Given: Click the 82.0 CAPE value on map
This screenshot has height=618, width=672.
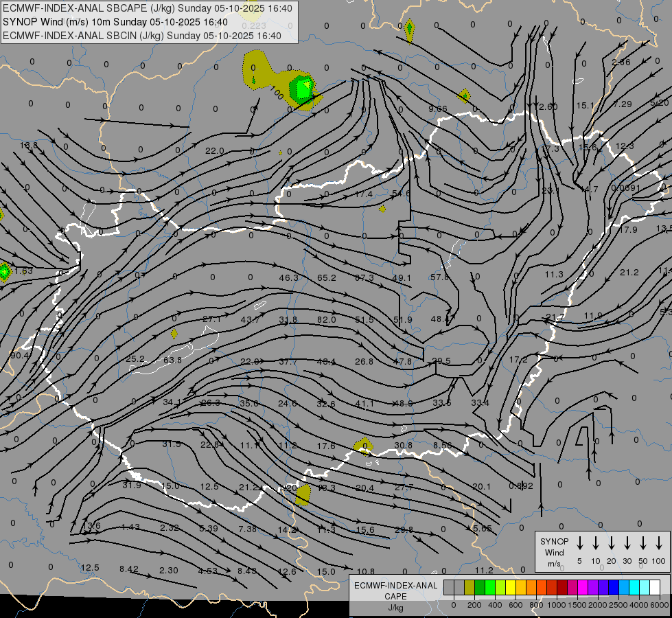Looking at the screenshot, I should [x=327, y=319].
